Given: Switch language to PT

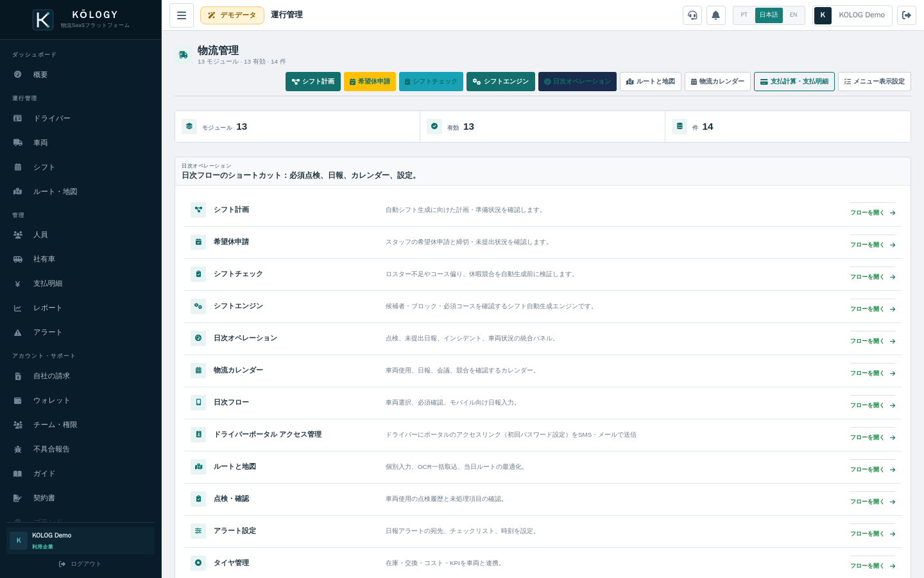Looking at the screenshot, I should click(744, 15).
